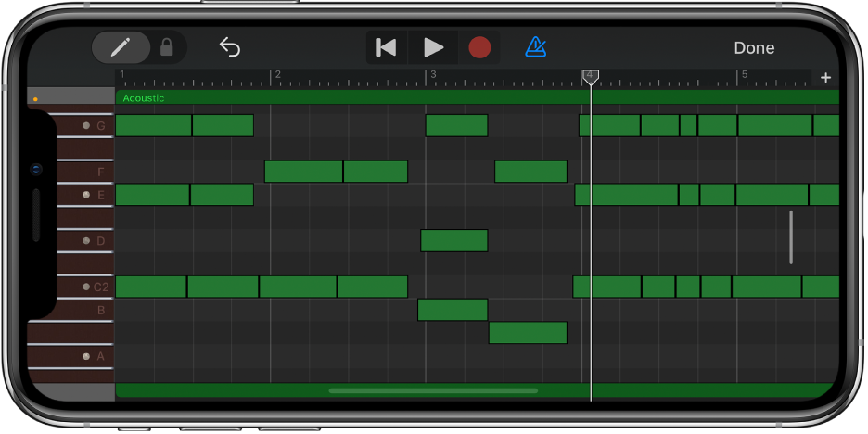Tap the playhead marker at bar 4
Image resolution: width=868 pixels, height=434 pixels.
[590, 77]
